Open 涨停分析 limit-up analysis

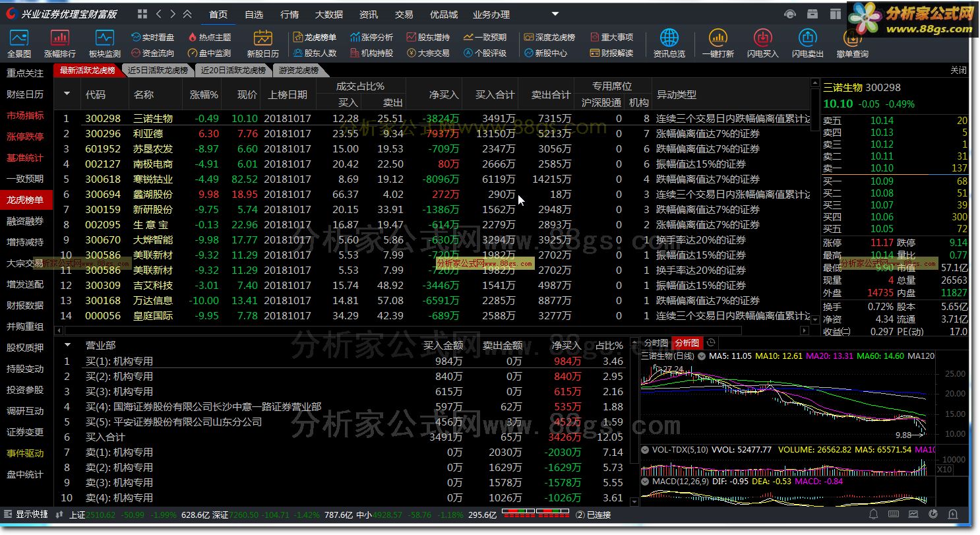[x=371, y=38]
